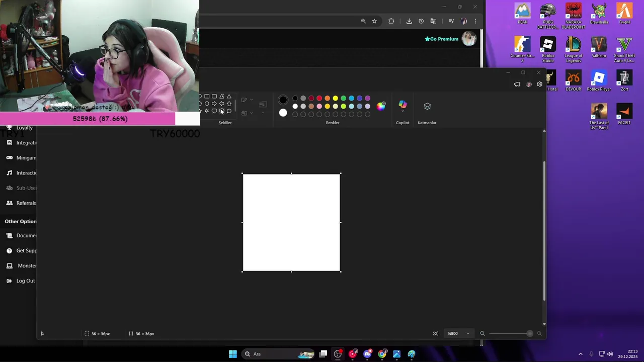Click Go Premium link
644x362 pixels.
click(x=442, y=39)
